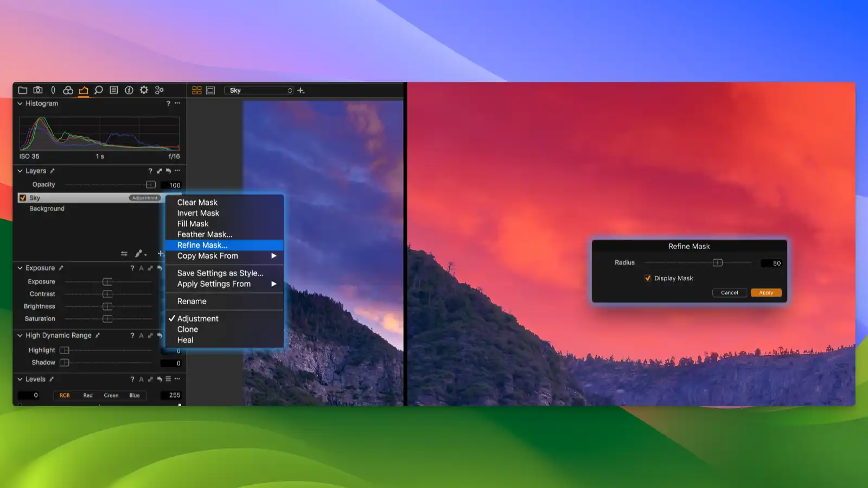Choose Invert Mask from context menu
This screenshot has width=868, height=488.
point(198,213)
